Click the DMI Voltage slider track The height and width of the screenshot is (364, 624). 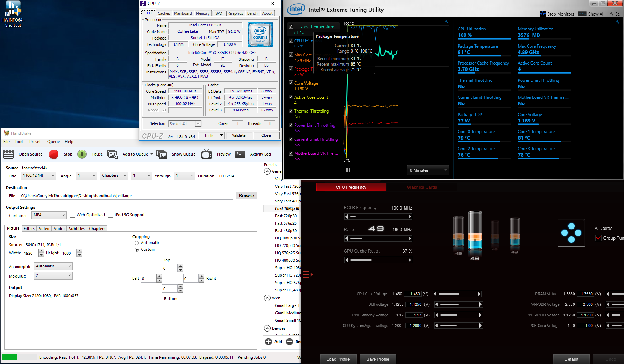[x=458, y=304]
